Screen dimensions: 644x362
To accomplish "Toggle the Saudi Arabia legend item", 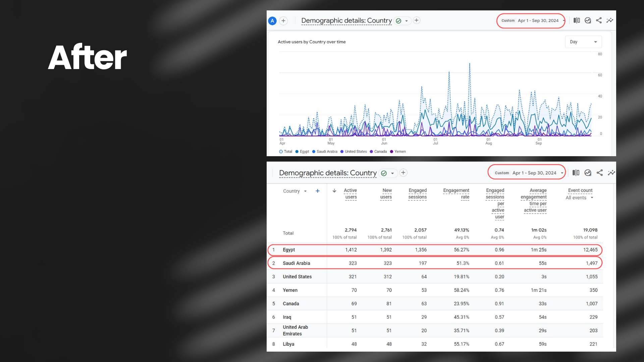I will (x=325, y=152).
